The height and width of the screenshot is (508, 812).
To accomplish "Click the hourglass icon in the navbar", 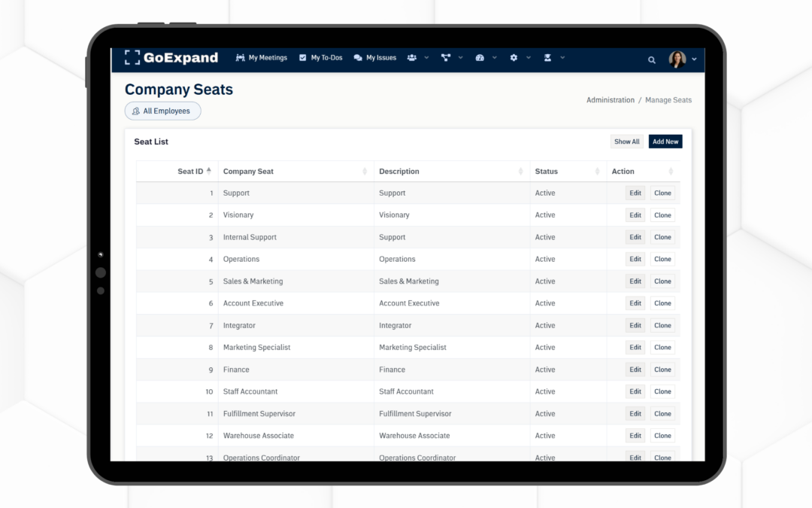I will pyautogui.click(x=548, y=57).
